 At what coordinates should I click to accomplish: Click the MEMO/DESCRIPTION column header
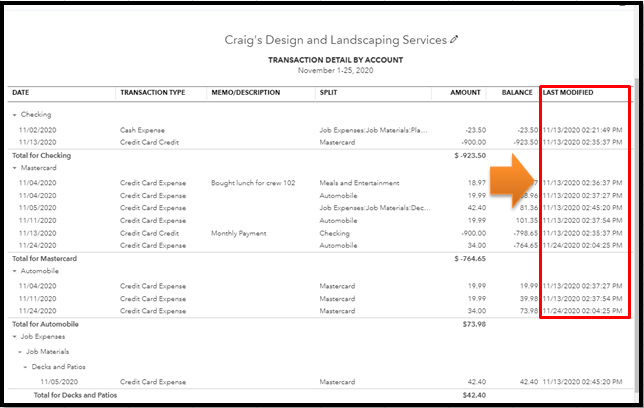tap(246, 92)
